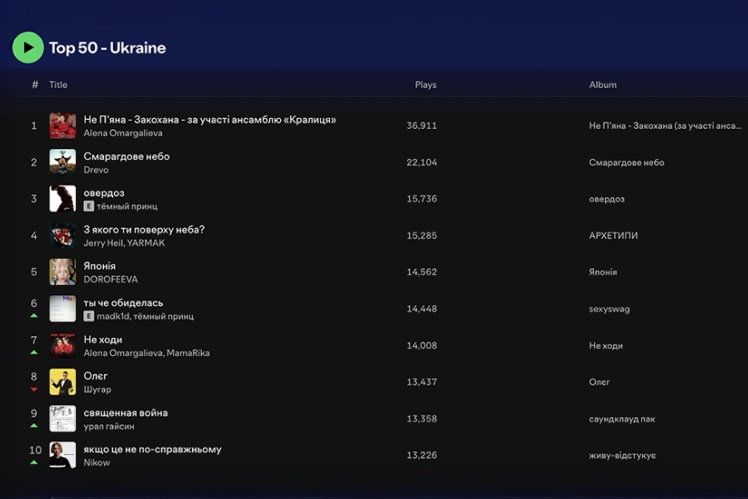Select song title Не П'яна - Закохана

point(210,120)
